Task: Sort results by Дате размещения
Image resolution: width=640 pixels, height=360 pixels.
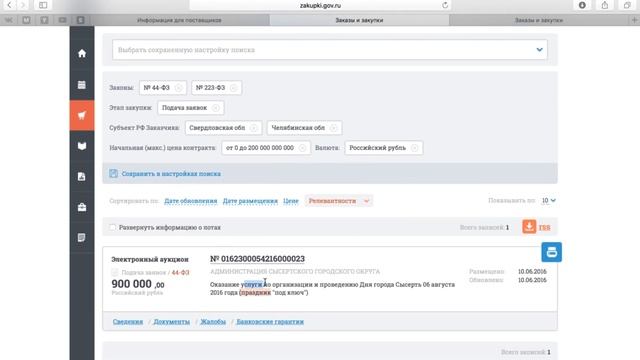Action: point(250,201)
